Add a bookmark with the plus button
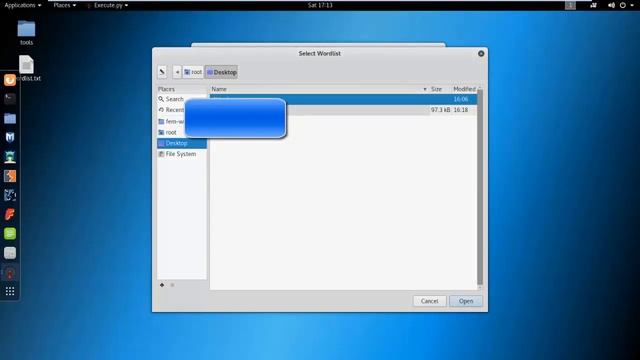Screen dimensions: 640x360 click(162, 285)
